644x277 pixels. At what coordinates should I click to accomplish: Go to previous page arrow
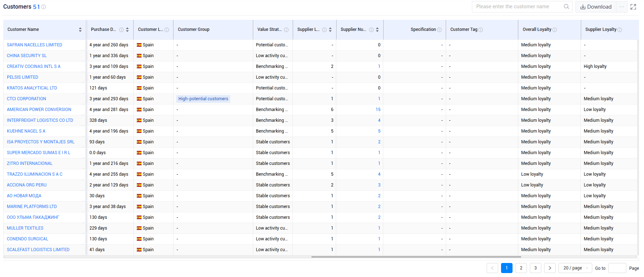492,268
